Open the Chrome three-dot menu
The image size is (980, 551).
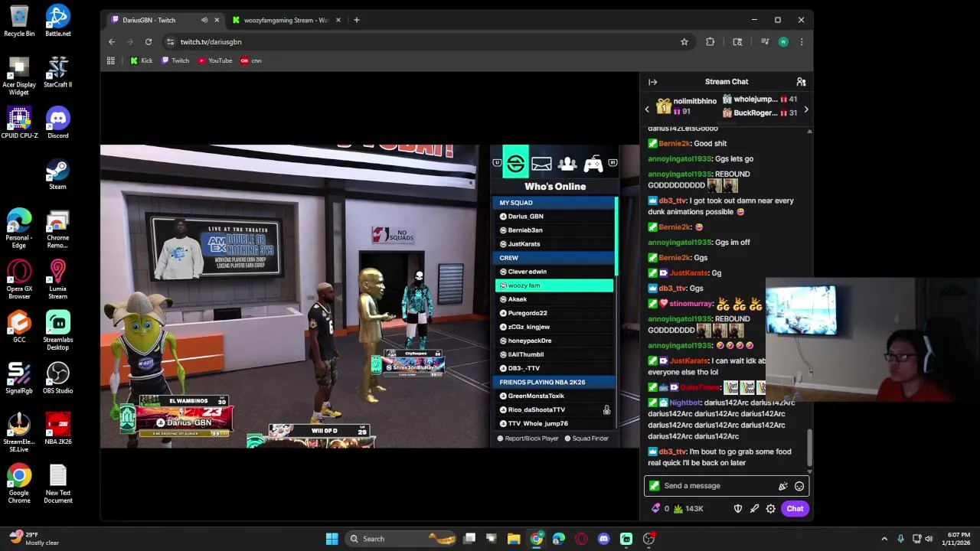(802, 42)
